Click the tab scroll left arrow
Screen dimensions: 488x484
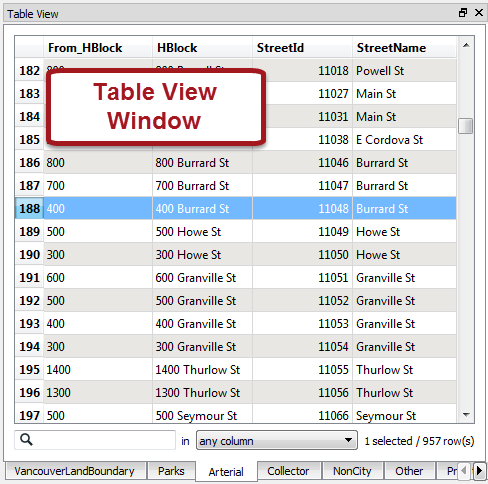pos(463,471)
